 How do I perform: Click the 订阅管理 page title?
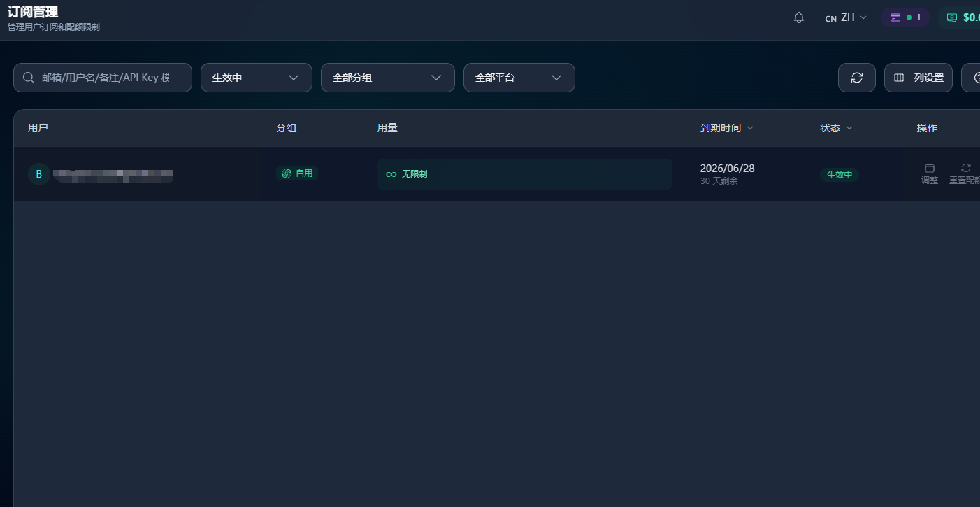[x=33, y=12]
